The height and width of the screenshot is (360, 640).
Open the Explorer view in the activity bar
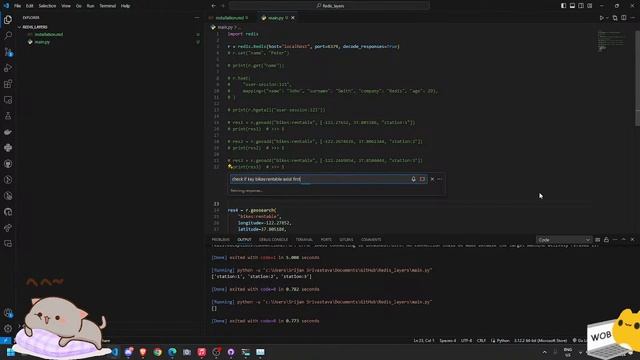(x=8, y=20)
